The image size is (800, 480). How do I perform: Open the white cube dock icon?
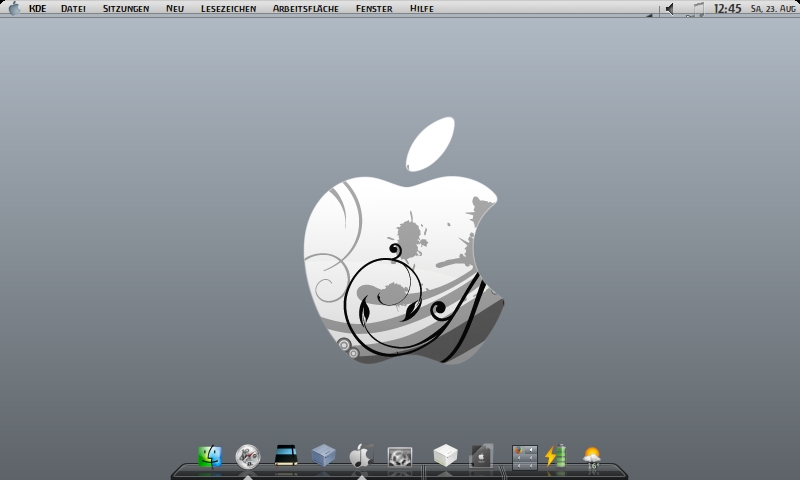click(445, 456)
